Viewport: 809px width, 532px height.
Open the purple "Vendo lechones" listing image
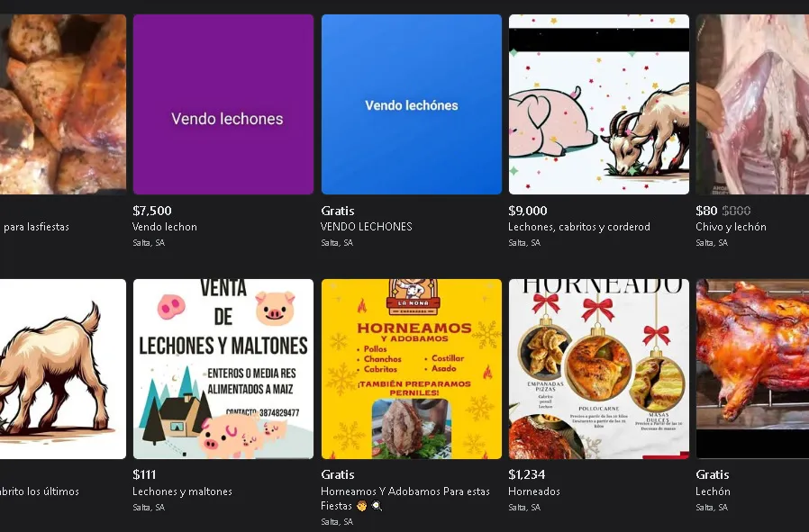(223, 104)
